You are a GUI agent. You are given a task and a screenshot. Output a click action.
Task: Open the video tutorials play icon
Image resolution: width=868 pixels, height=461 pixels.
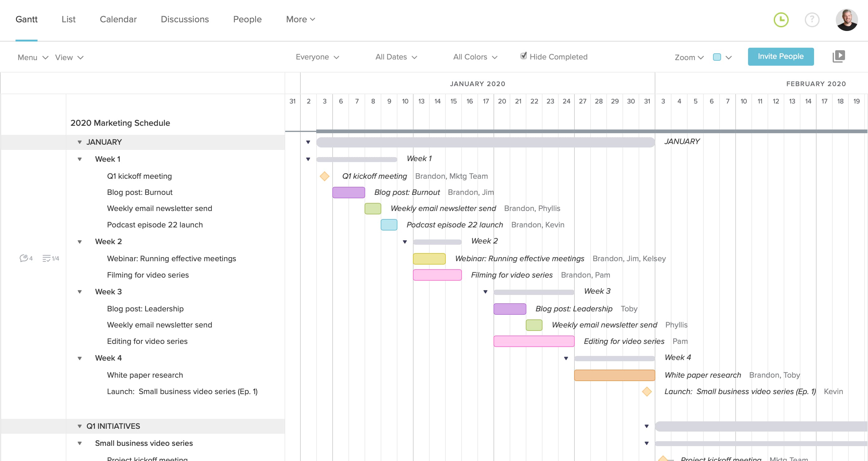coord(838,56)
